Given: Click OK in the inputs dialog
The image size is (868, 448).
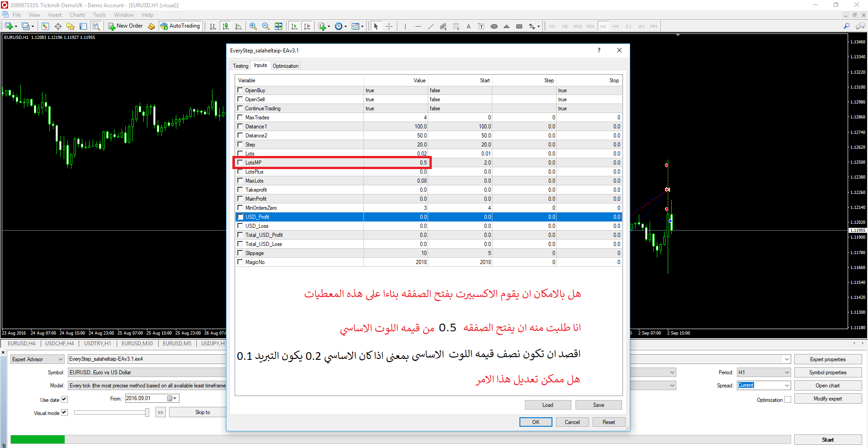Looking at the screenshot, I should pyautogui.click(x=536, y=422).
